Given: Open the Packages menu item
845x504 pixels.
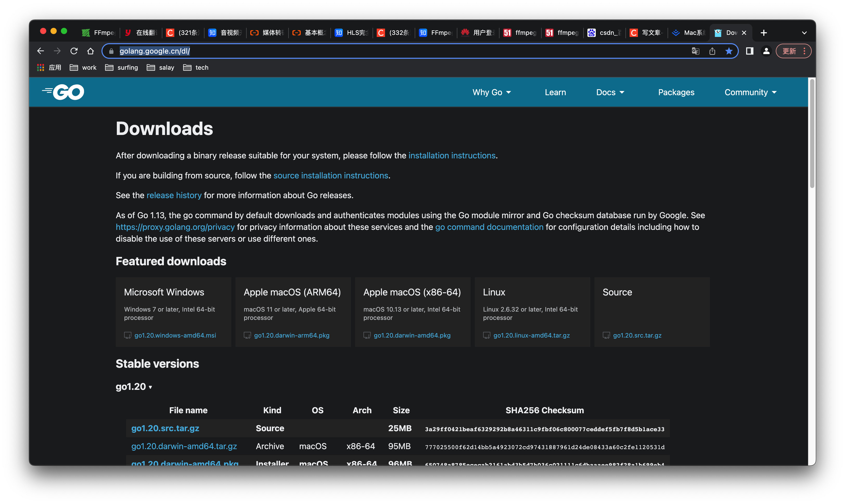Looking at the screenshot, I should click(x=676, y=92).
